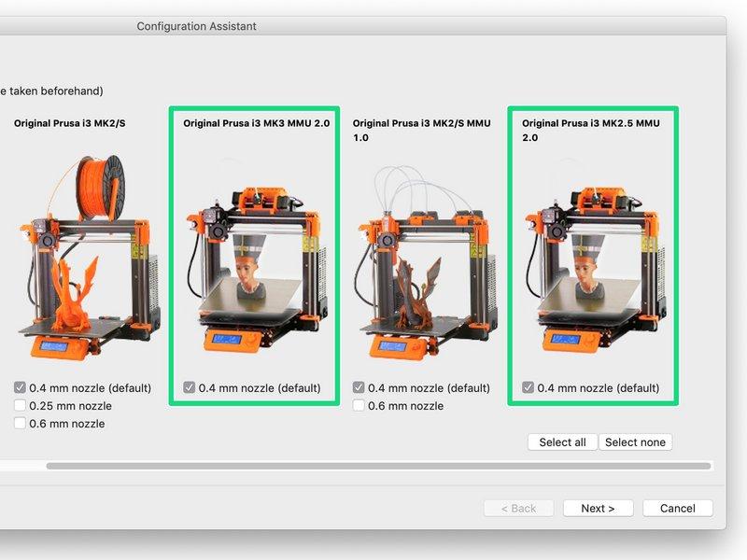Enable MK2/S MMU 1.0 0.6 mm nozzle

point(359,405)
